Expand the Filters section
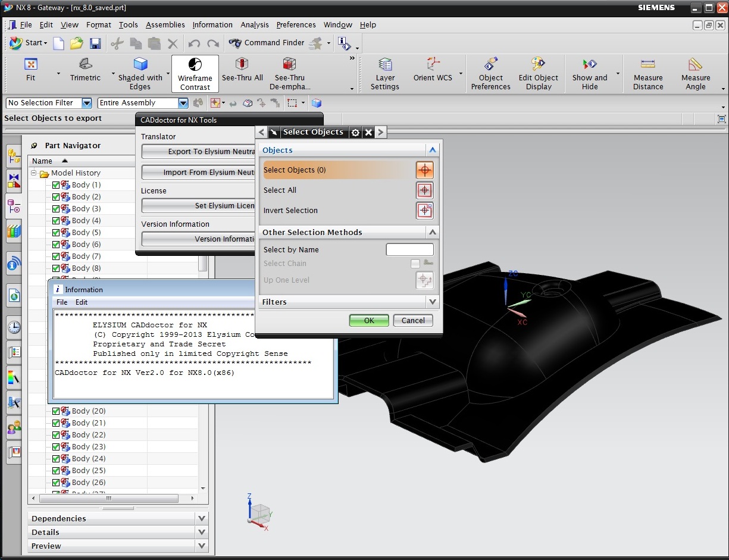The height and width of the screenshot is (560, 729). tap(433, 302)
